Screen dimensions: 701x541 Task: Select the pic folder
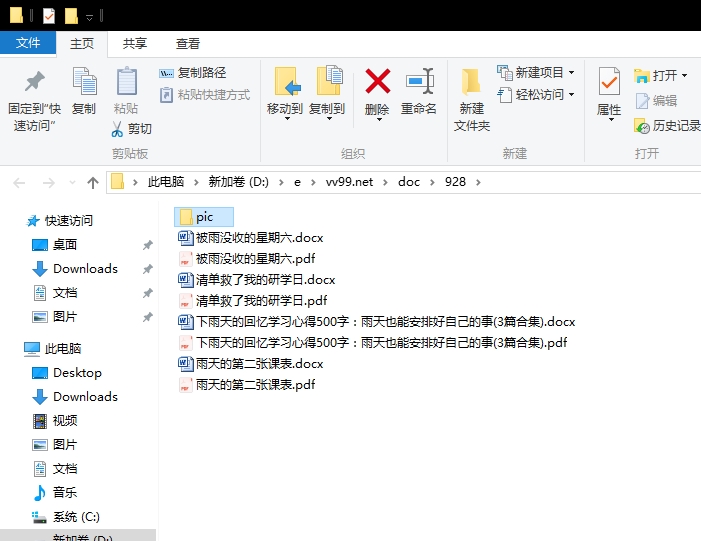203,217
